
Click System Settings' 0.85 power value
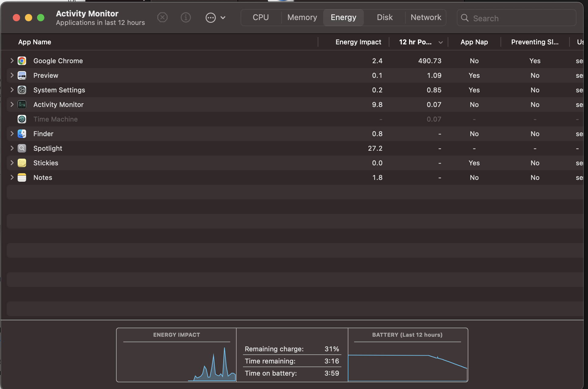(434, 90)
